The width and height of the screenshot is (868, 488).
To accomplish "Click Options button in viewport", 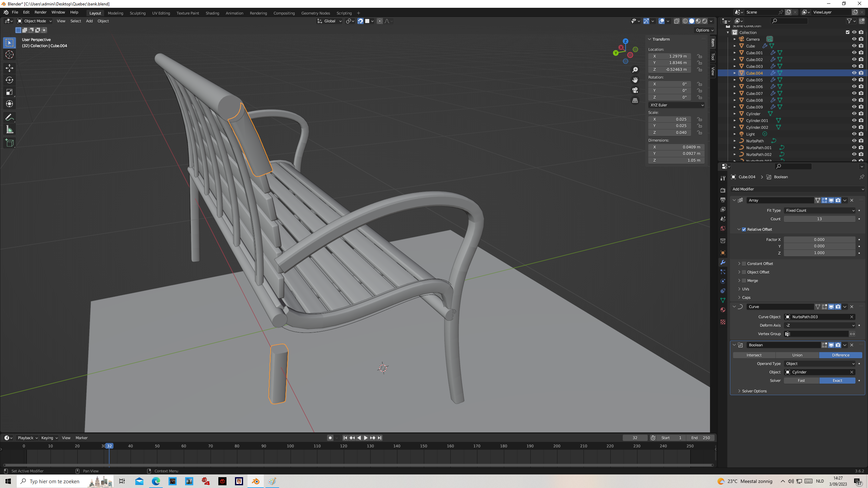I will point(705,30).
